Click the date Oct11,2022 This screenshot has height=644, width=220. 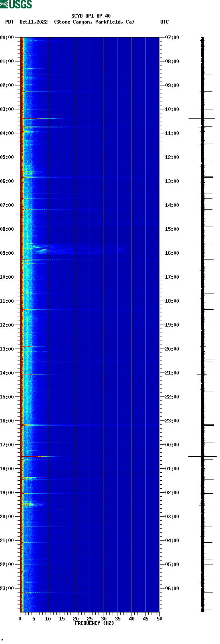click(33, 22)
